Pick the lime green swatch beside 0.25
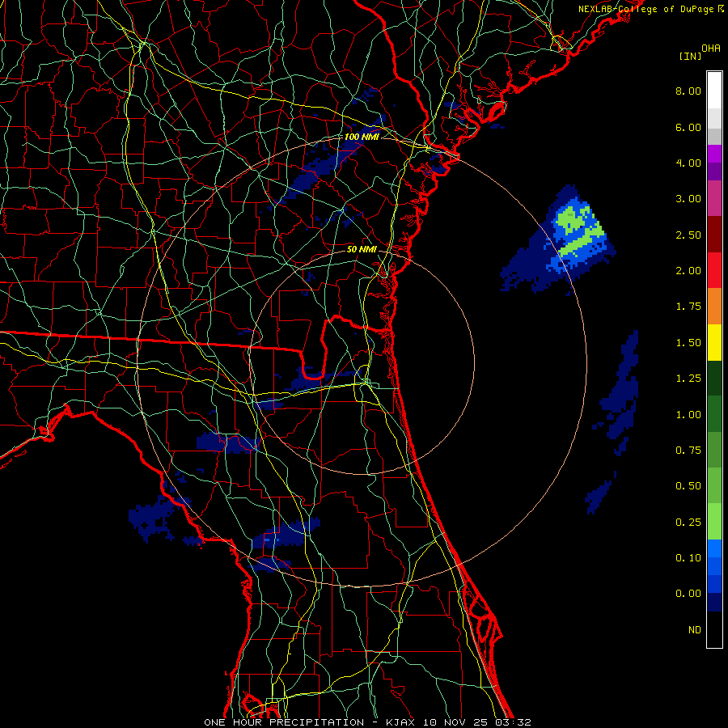The image size is (728, 728). [714, 522]
